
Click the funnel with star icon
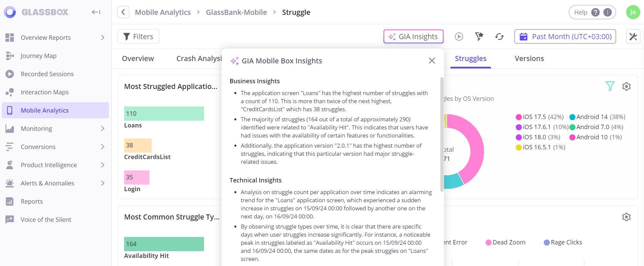(479, 36)
